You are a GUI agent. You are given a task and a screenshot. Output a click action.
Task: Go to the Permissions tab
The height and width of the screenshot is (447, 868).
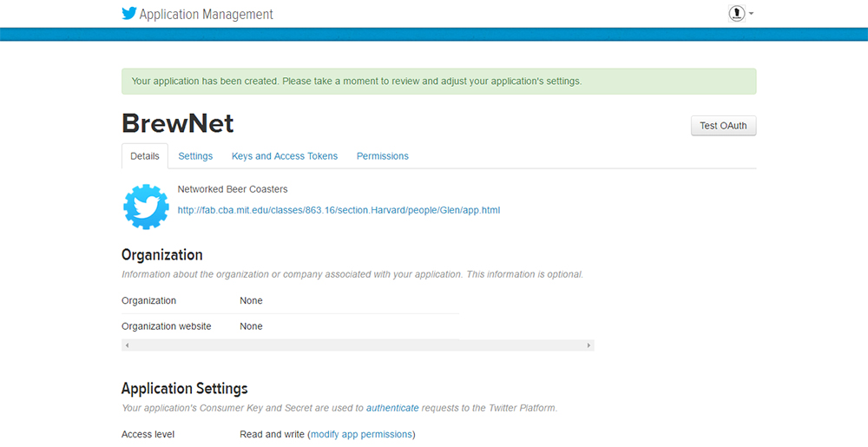(383, 156)
